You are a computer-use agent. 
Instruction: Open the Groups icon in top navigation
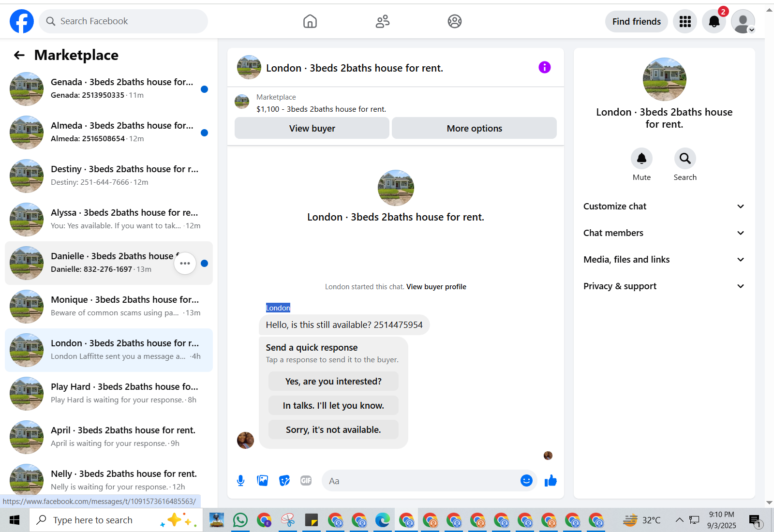pyautogui.click(x=455, y=21)
